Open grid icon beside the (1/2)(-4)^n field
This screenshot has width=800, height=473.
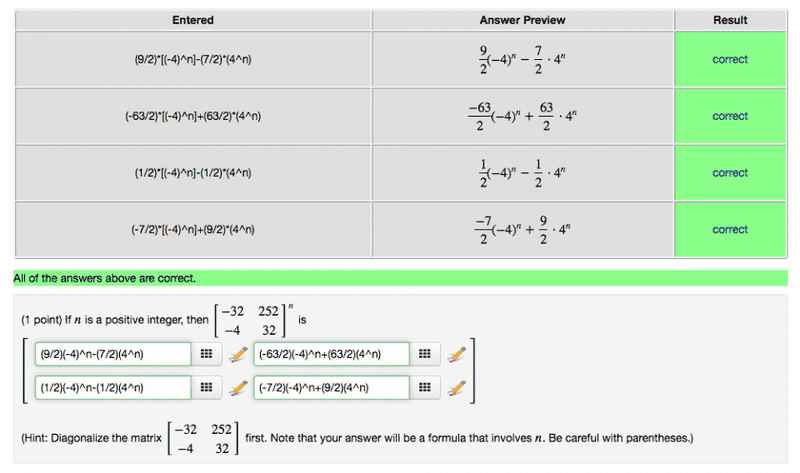tap(205, 388)
